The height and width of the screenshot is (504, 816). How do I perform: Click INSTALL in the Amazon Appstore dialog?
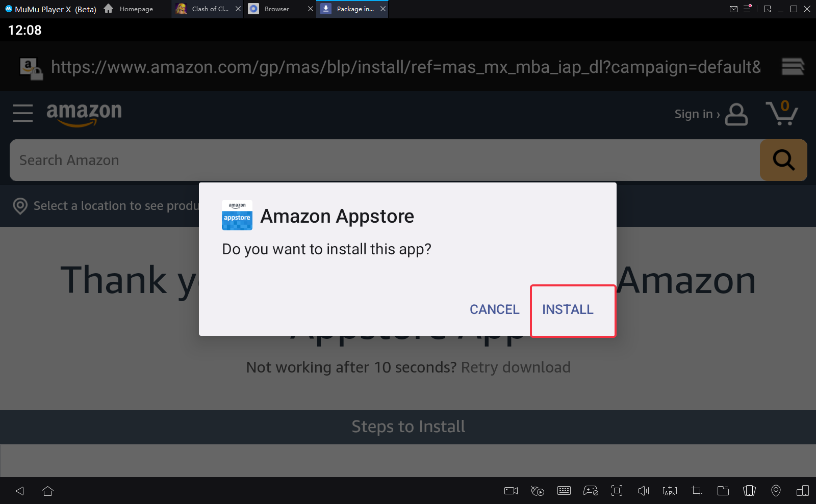(568, 310)
